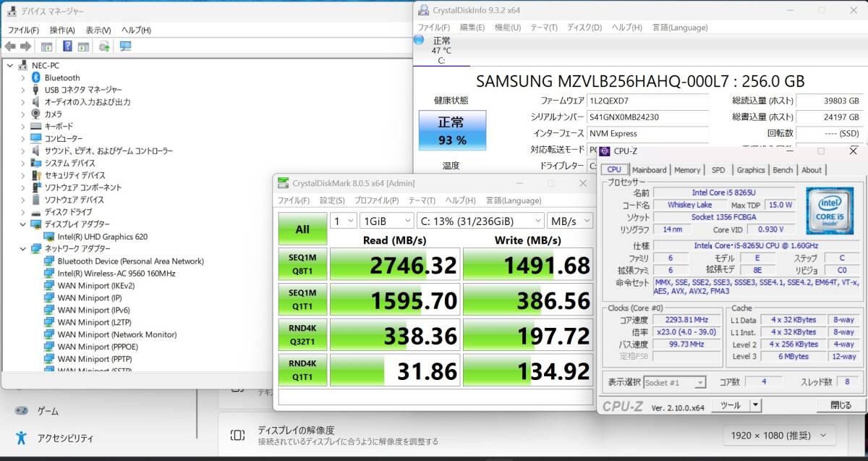Click the Update driver toolbar icon

104,46
